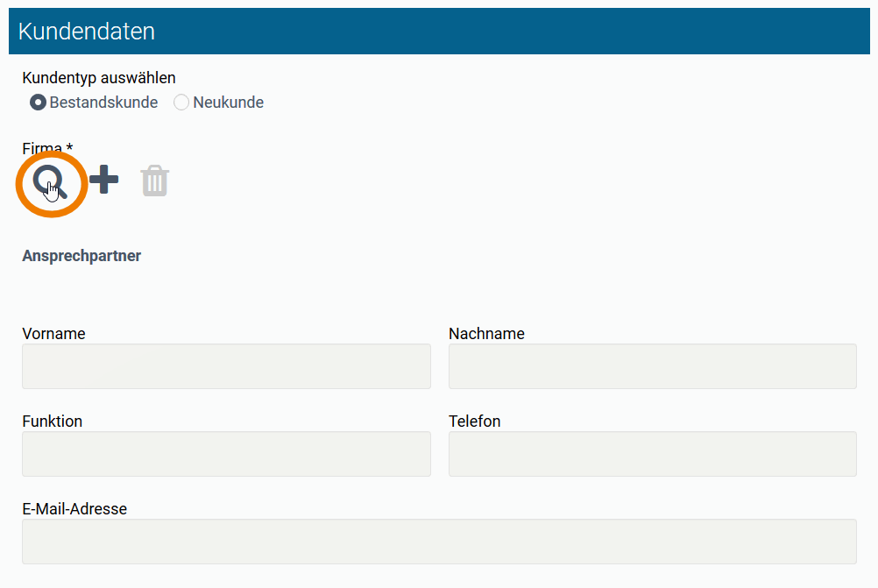
Task: Focus the Nachname text field
Action: (652, 366)
